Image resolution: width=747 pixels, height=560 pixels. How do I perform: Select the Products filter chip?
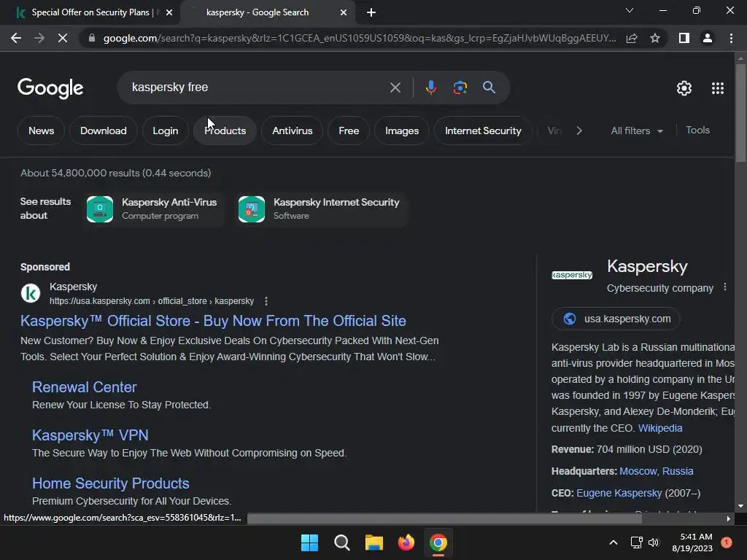[225, 131]
